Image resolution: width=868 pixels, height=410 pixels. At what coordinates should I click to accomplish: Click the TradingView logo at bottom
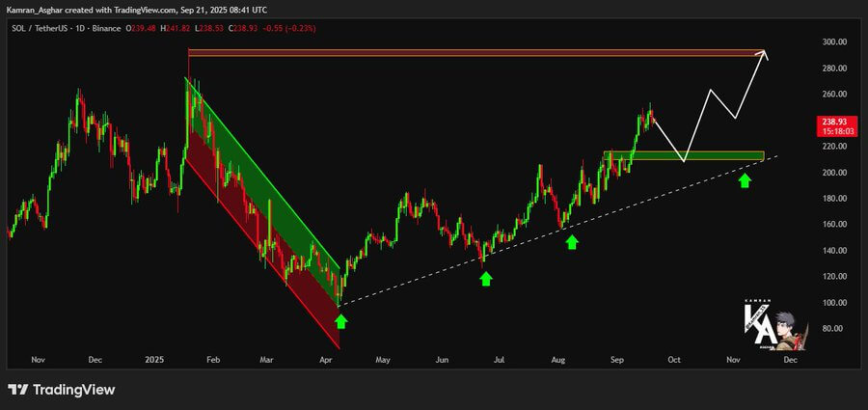tap(61, 390)
